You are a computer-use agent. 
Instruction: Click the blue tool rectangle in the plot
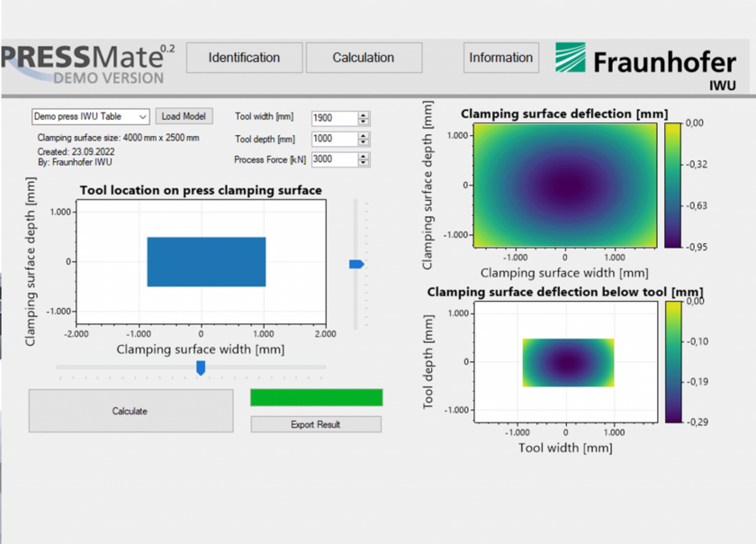click(206, 262)
